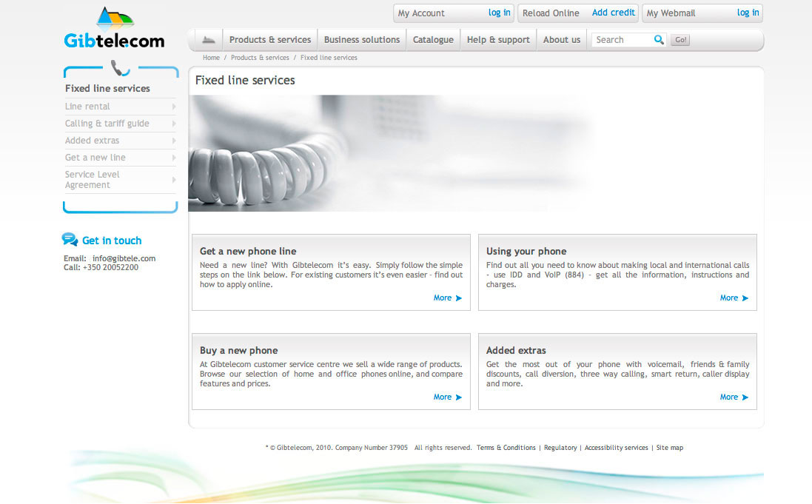Image resolution: width=812 pixels, height=504 pixels.
Task: Open About us menu
Action: pos(562,40)
